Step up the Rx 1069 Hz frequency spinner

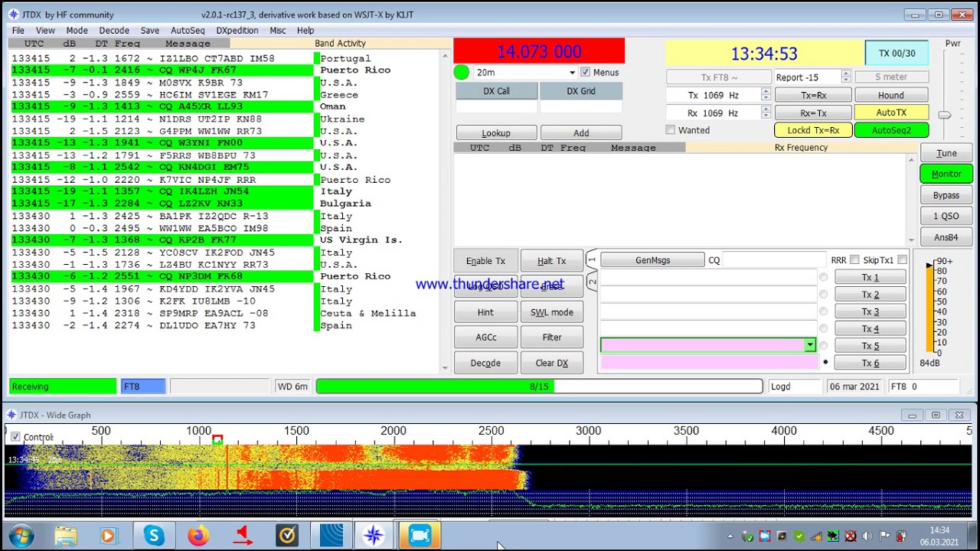pos(766,110)
